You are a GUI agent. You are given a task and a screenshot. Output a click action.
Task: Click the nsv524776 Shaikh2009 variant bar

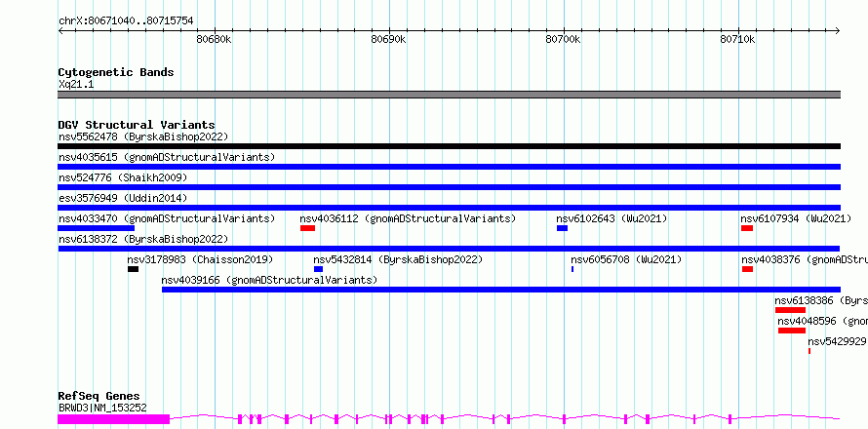pyautogui.click(x=449, y=187)
